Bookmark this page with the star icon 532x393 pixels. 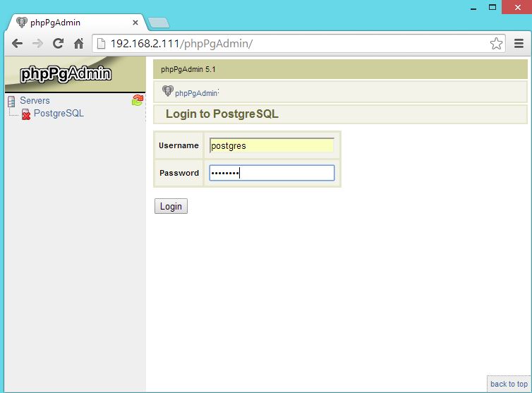click(496, 44)
